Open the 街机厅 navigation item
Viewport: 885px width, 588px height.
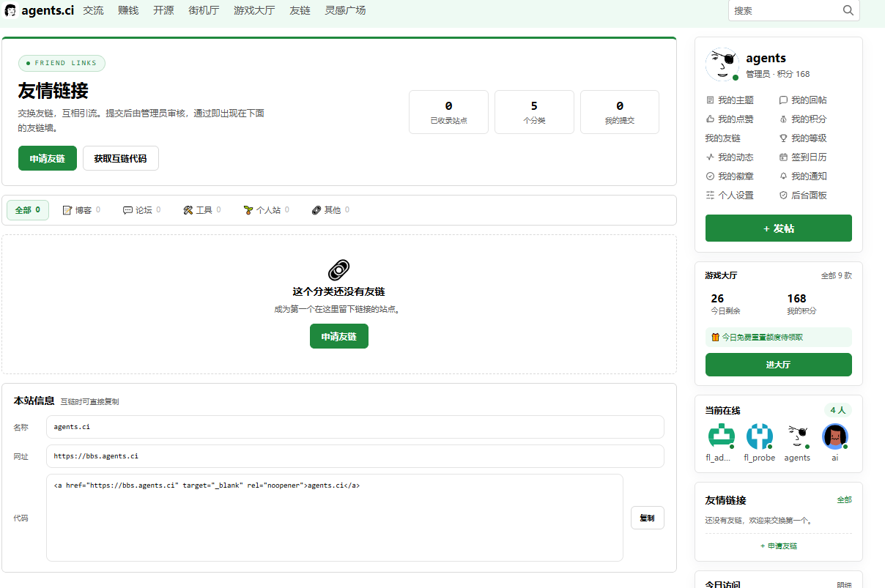click(204, 11)
